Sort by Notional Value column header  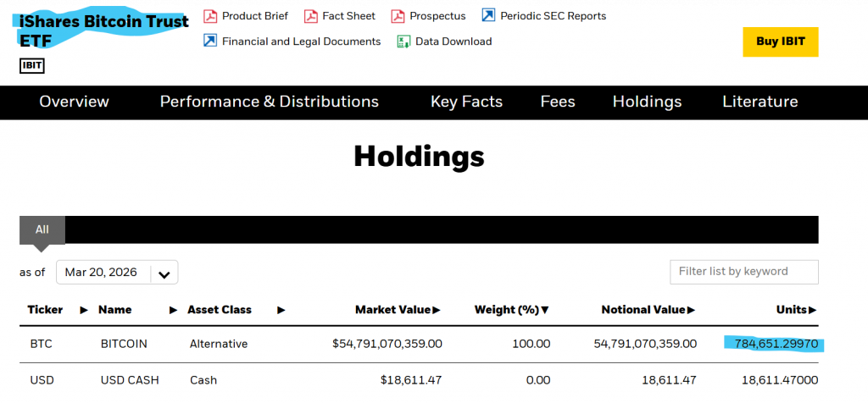point(643,310)
